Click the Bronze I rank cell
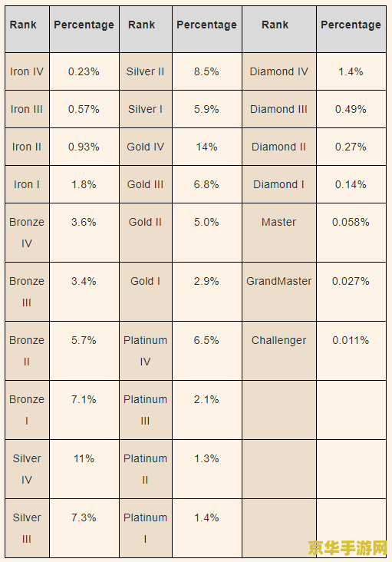 click(27, 410)
